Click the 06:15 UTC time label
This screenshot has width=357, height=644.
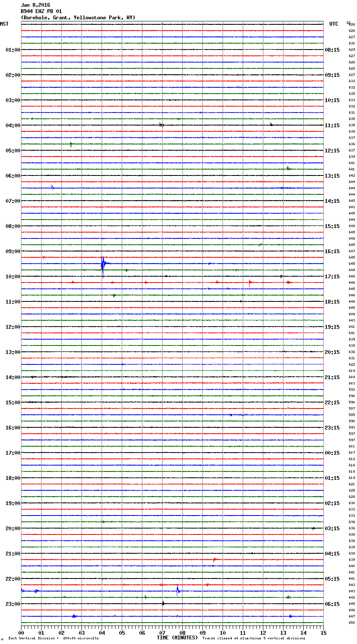[332, 604]
